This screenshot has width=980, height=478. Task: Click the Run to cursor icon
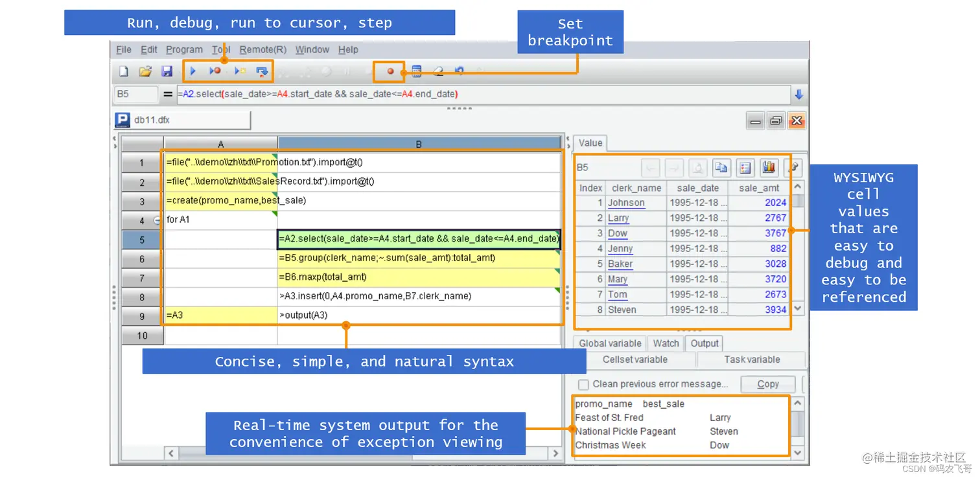(x=240, y=71)
